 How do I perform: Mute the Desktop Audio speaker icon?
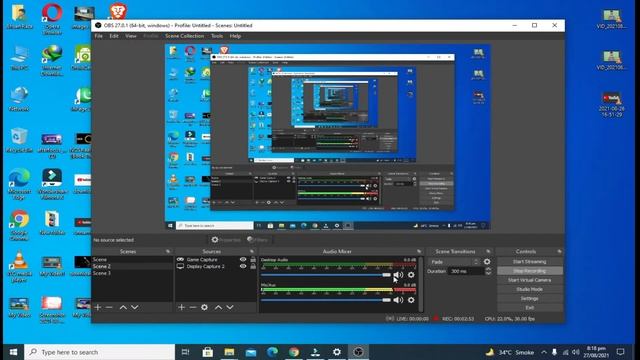398,275
